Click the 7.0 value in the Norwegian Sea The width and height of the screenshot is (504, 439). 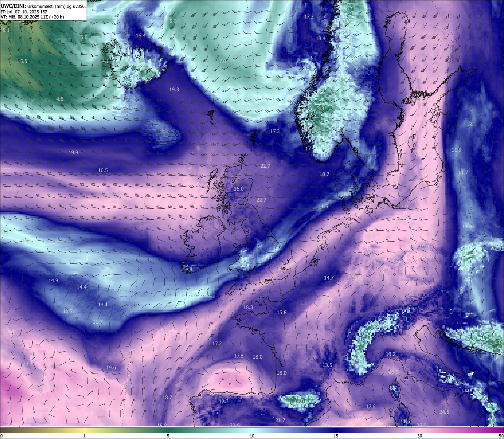[223, 61]
